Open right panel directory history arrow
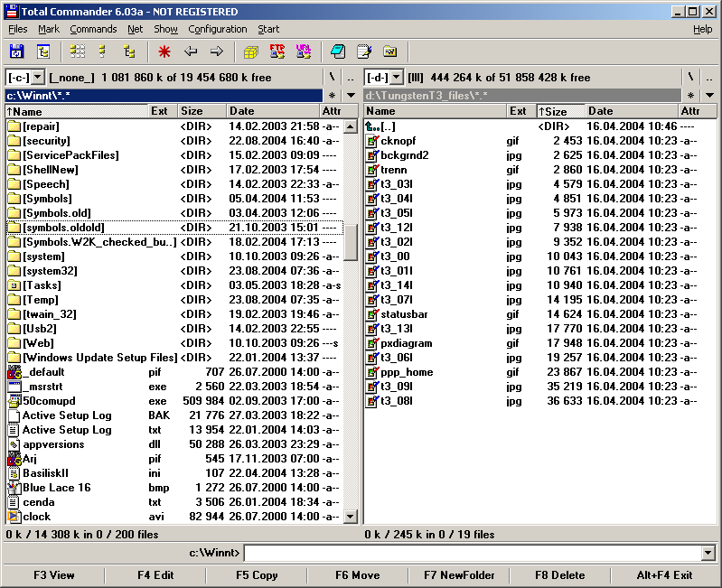 (x=709, y=95)
